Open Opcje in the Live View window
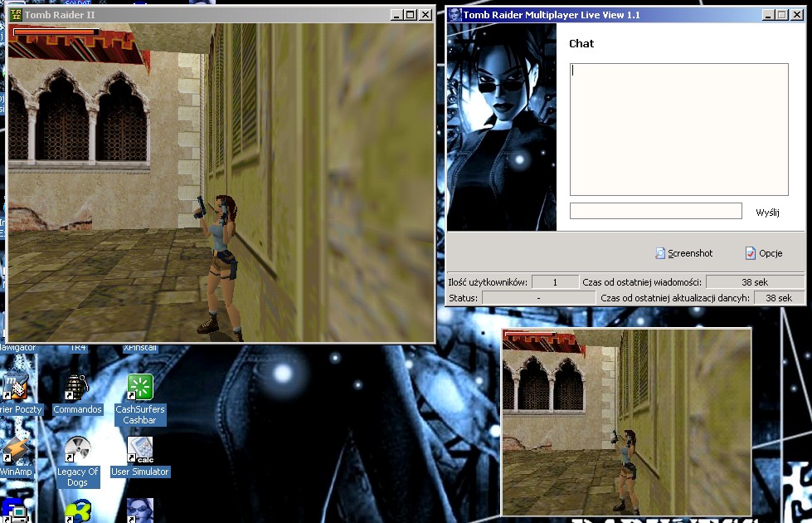 click(x=764, y=253)
